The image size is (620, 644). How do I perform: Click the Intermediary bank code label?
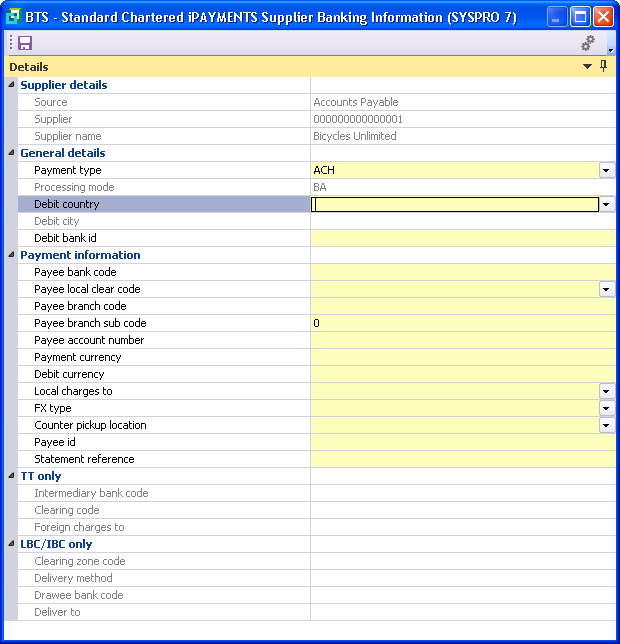click(x=91, y=493)
